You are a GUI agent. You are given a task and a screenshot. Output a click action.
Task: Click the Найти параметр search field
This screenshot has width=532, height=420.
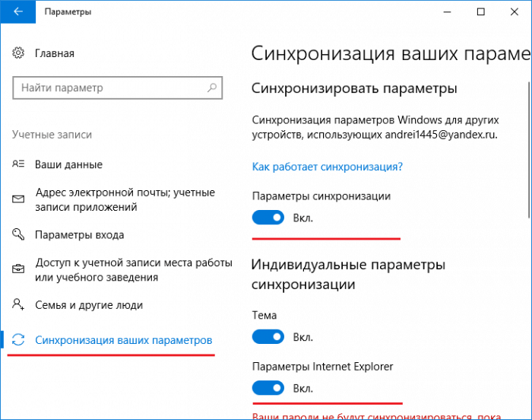117,87
